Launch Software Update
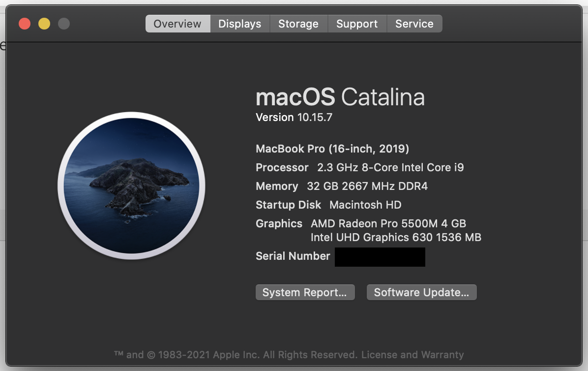This screenshot has height=371, width=588. [x=421, y=292]
